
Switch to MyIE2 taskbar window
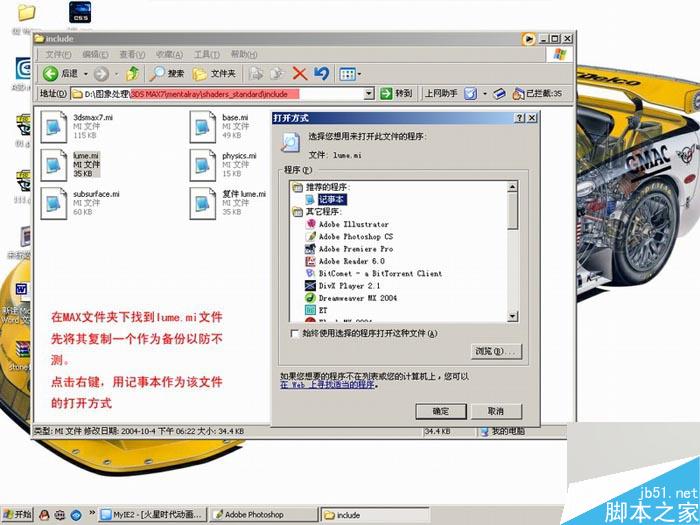pyautogui.click(x=153, y=514)
